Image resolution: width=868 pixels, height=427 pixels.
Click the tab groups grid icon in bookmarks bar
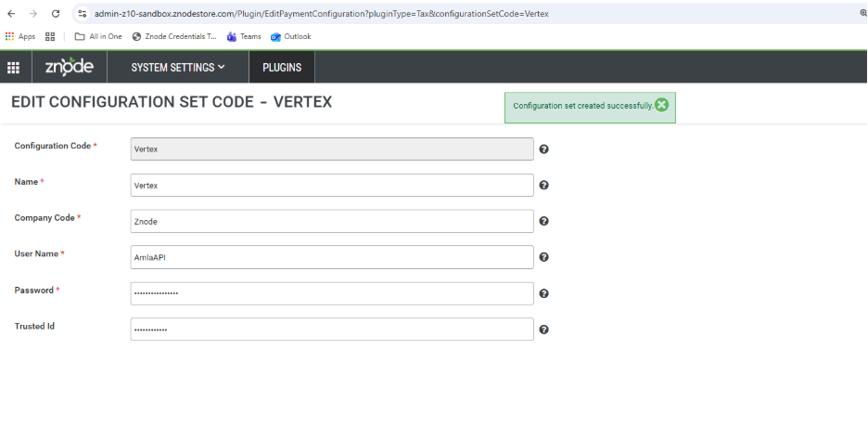point(50,36)
